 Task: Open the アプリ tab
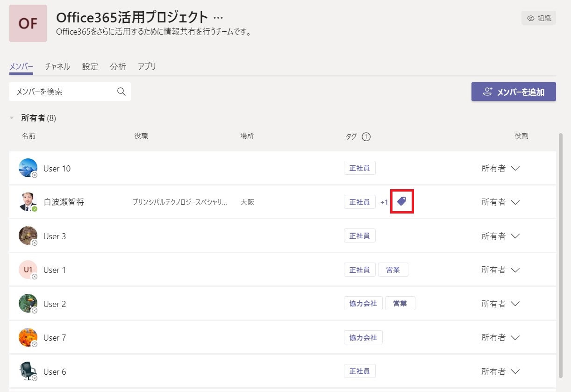pyautogui.click(x=147, y=66)
